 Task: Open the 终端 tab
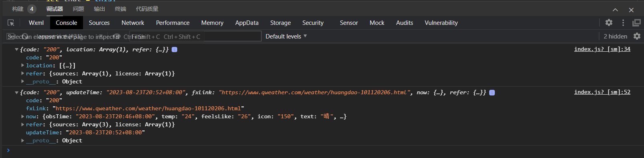[120, 9]
